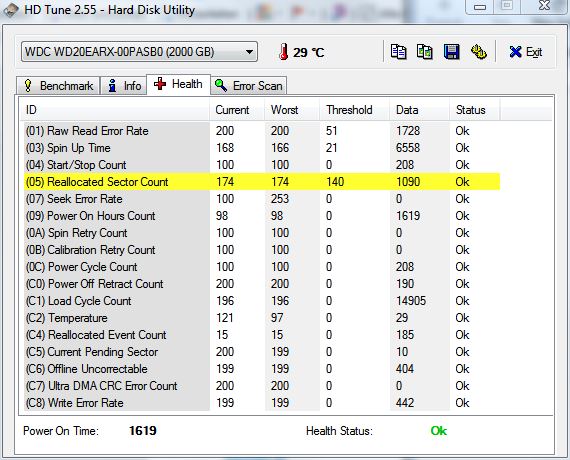Select the Calibration Retry Count row
Viewport: 570px width, 460px height.
pyautogui.click(x=262, y=250)
